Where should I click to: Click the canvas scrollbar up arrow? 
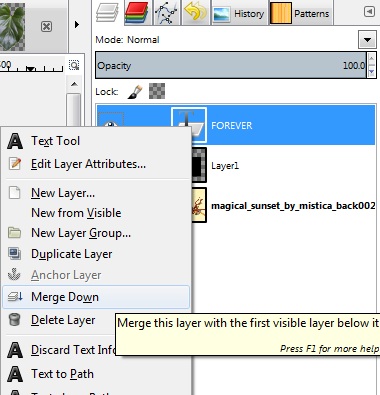pos(74,84)
